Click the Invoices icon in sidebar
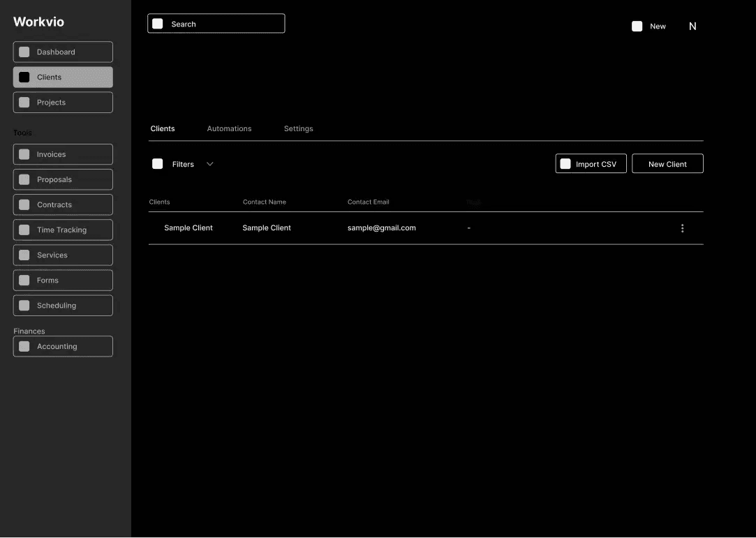Image resolution: width=756 pixels, height=538 pixels. point(24,155)
